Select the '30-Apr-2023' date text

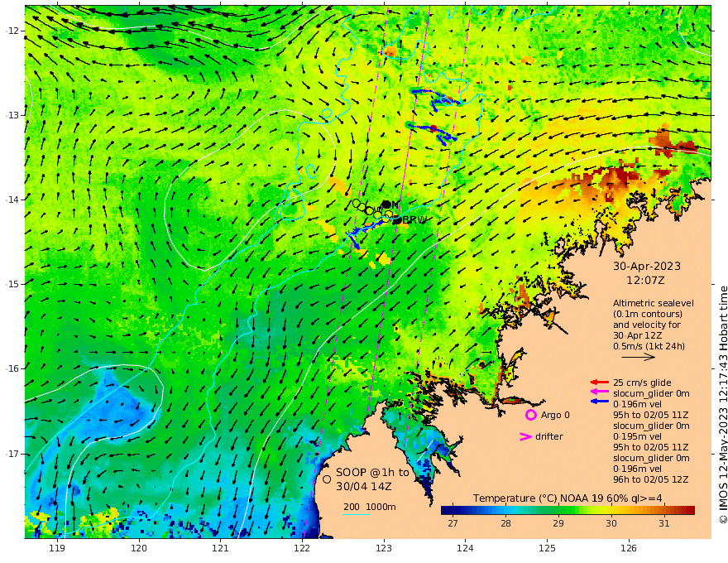click(x=647, y=266)
